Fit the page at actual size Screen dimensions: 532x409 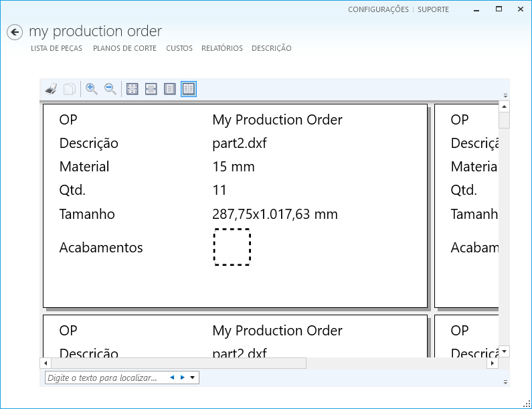[132, 89]
